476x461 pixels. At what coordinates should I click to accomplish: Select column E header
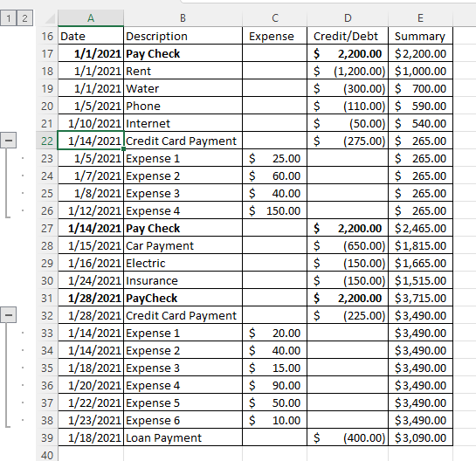(420, 18)
